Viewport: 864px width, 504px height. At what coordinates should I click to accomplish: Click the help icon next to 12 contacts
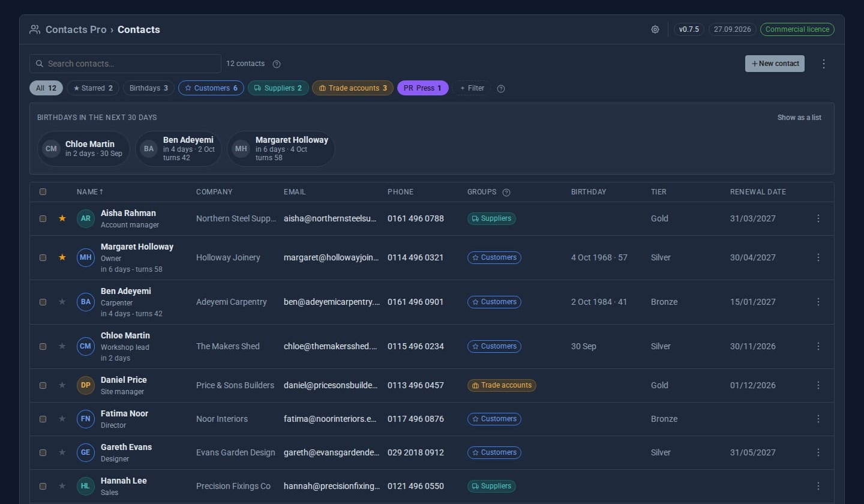coord(277,64)
